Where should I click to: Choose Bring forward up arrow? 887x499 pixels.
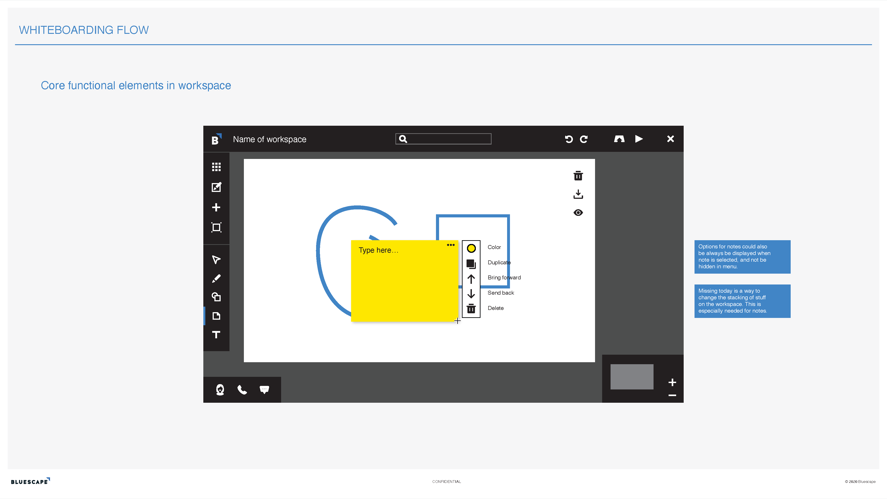471,279
